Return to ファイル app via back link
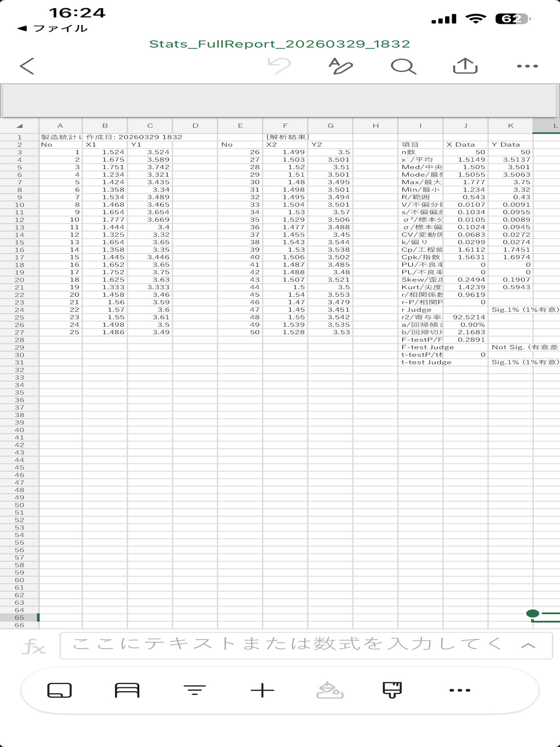The image size is (560, 747). point(53,28)
